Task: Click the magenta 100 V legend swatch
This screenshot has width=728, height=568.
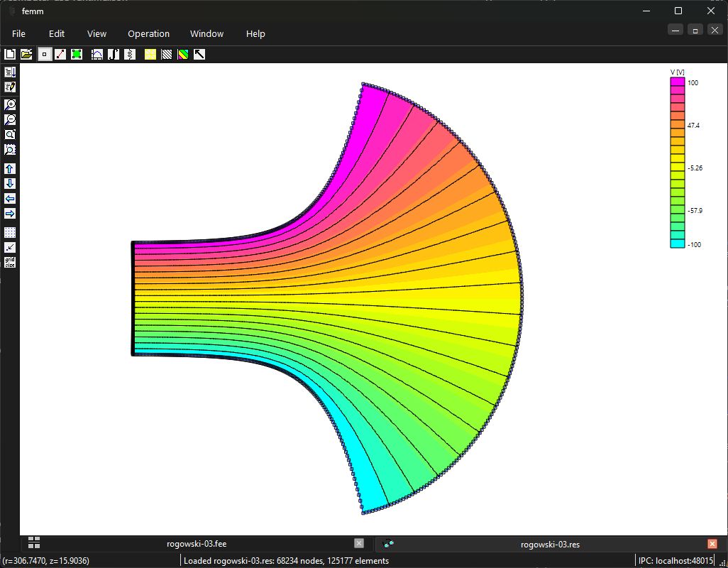Action: 678,82
